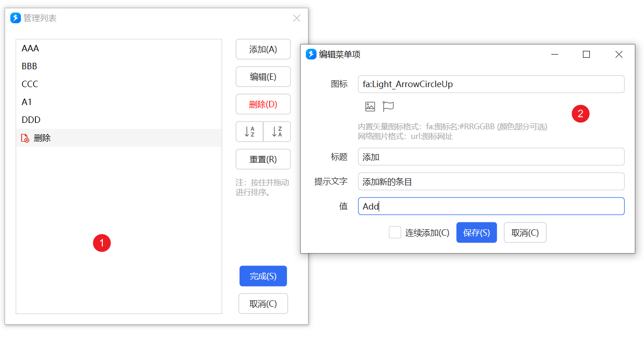Image resolution: width=644 pixels, height=337 pixels.
Task: Click the 重置(R) button
Action: pos(263,159)
